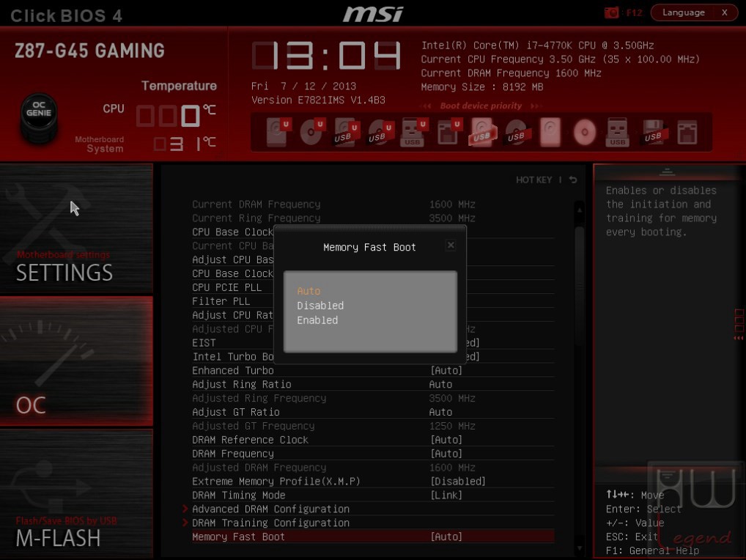Click Adjusted GT Frequency 1250 MHz value
Image resolution: width=746 pixels, height=560 pixels.
coord(452,426)
